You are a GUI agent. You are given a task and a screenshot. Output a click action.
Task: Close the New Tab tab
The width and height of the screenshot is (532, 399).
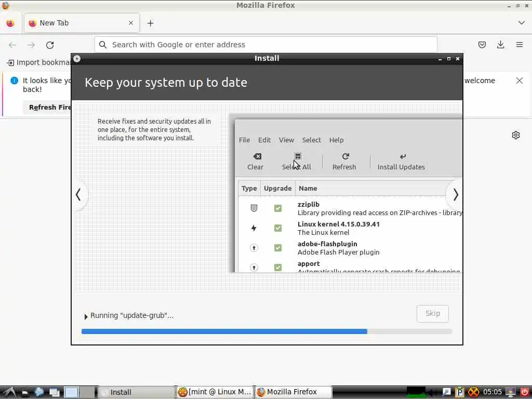tap(130, 23)
